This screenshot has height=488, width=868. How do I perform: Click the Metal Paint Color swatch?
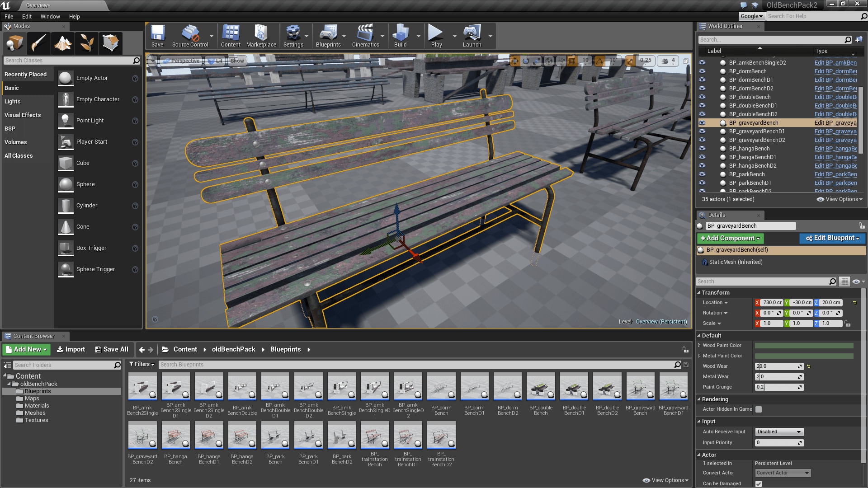tap(804, 356)
